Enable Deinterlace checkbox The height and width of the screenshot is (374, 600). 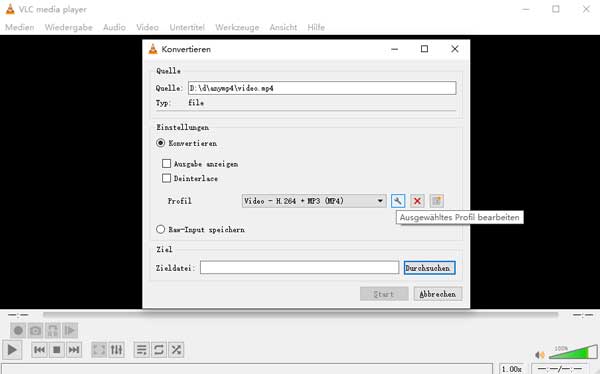[166, 178]
